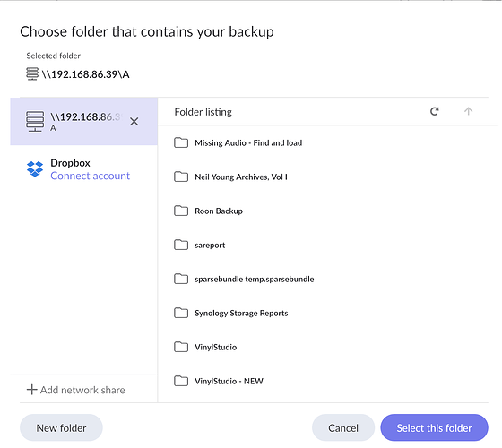The width and height of the screenshot is (502, 448).
Task: Refresh the folder listing
Action: click(x=434, y=111)
